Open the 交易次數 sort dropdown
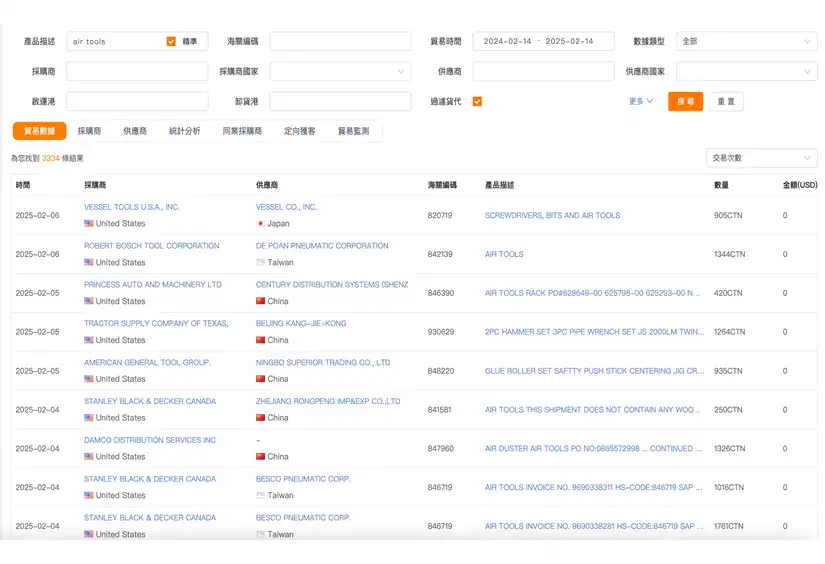Screen dimensions: 825x564 pos(761,158)
